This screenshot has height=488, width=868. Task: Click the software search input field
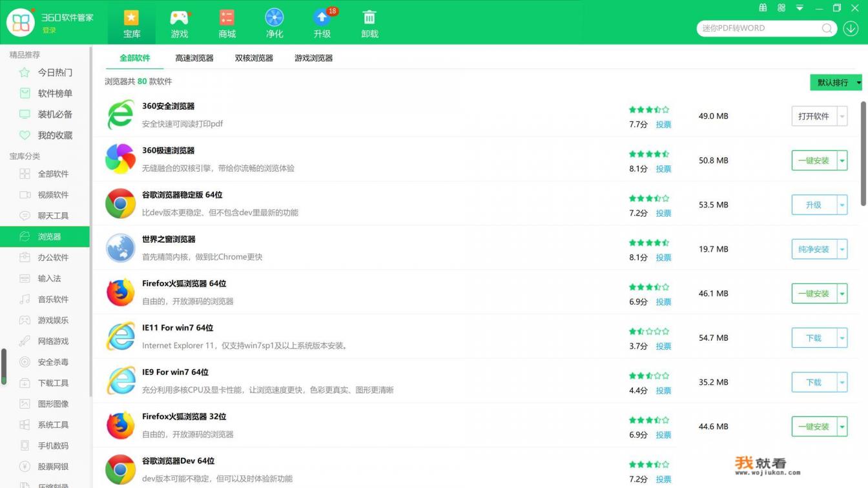[x=759, y=28]
